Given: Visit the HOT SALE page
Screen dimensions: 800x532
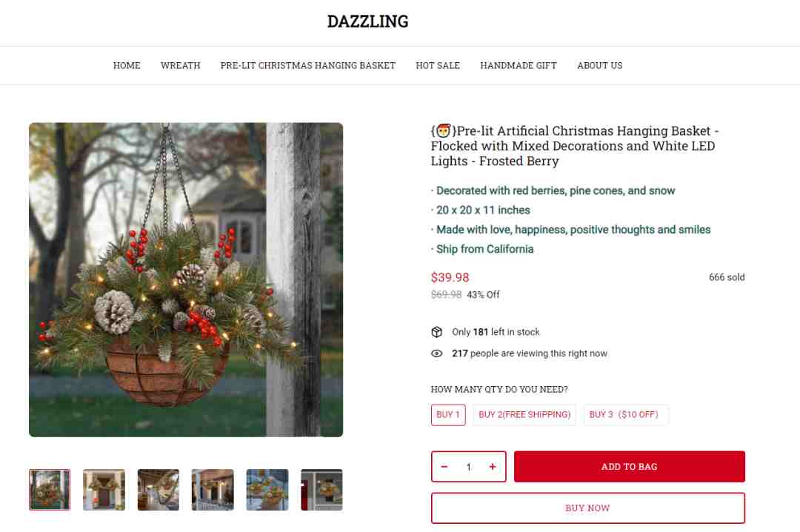Looking at the screenshot, I should (x=438, y=65).
